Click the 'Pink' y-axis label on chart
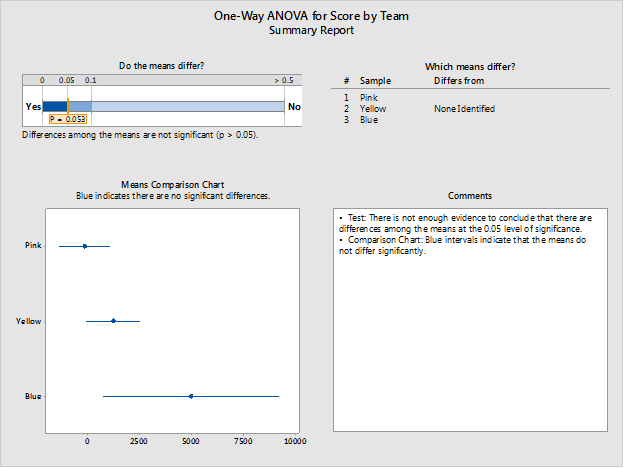 (x=32, y=245)
